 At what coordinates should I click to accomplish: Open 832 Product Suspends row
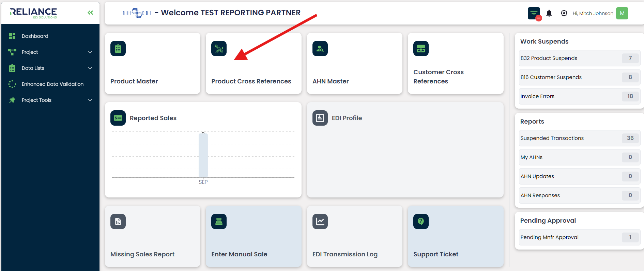pyautogui.click(x=579, y=58)
